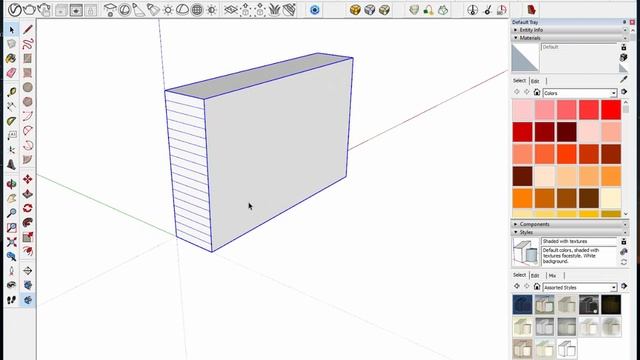Pick the dark maroon color swatch
The height and width of the screenshot is (360, 640).
(x=567, y=132)
